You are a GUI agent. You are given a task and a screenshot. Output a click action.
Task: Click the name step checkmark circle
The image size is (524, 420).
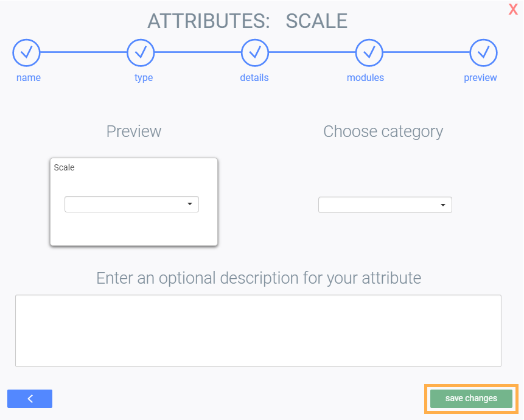click(x=26, y=53)
